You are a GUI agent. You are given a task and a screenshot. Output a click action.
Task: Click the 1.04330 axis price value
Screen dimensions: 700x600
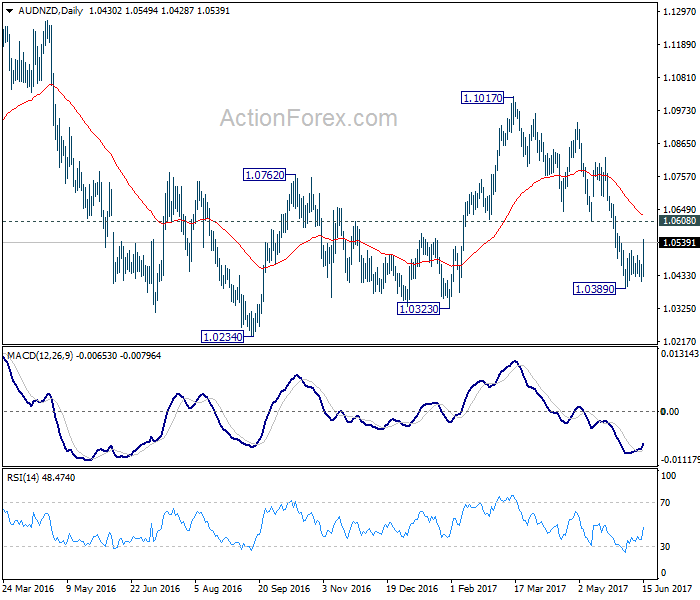(x=679, y=275)
